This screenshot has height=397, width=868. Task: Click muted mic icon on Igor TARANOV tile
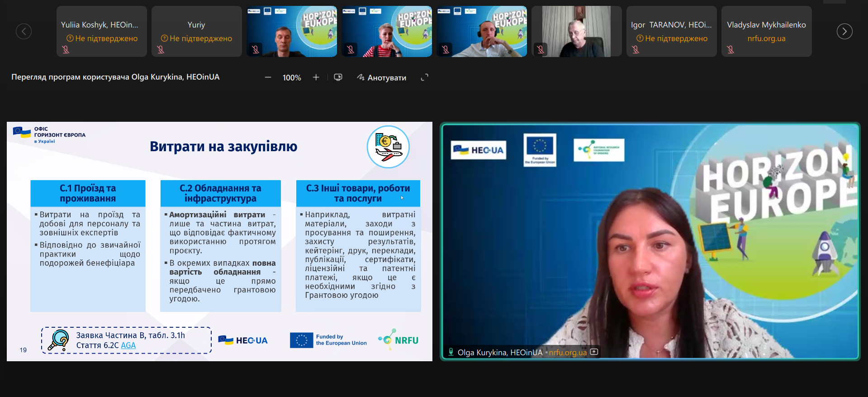pyautogui.click(x=636, y=49)
